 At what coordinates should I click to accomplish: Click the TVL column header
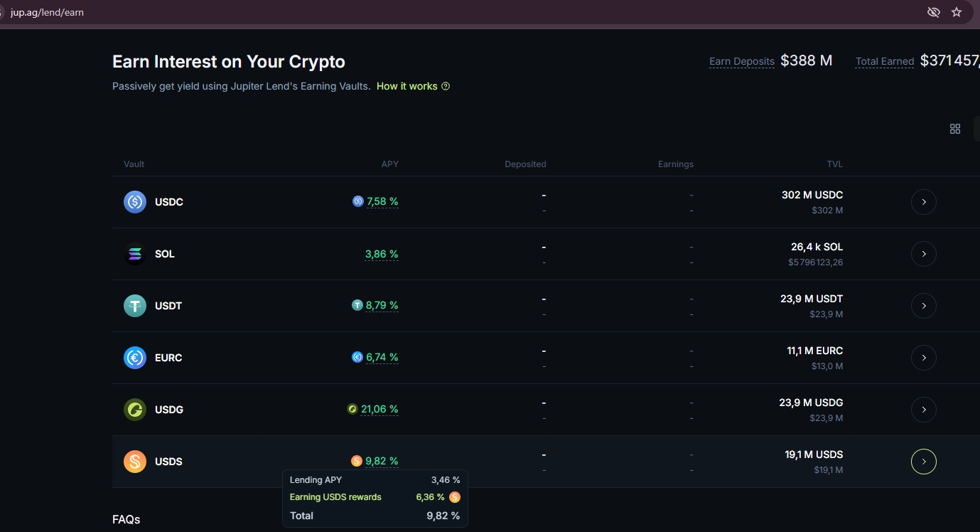(835, 164)
